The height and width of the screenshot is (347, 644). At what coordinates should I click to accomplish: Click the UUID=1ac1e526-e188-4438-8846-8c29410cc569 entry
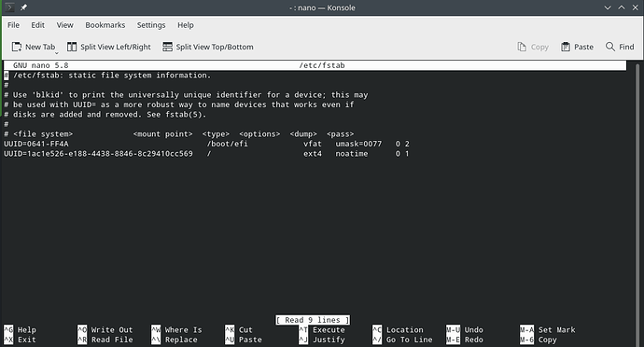(x=98, y=154)
